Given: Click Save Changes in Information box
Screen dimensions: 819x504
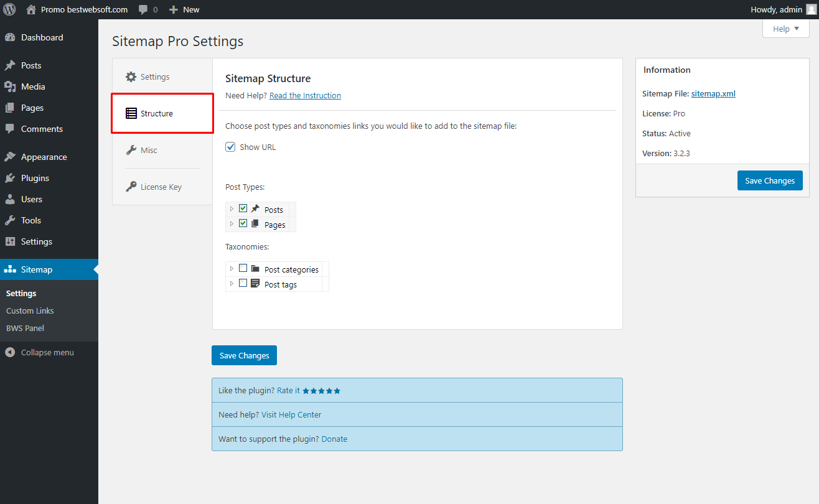Looking at the screenshot, I should tap(770, 180).
